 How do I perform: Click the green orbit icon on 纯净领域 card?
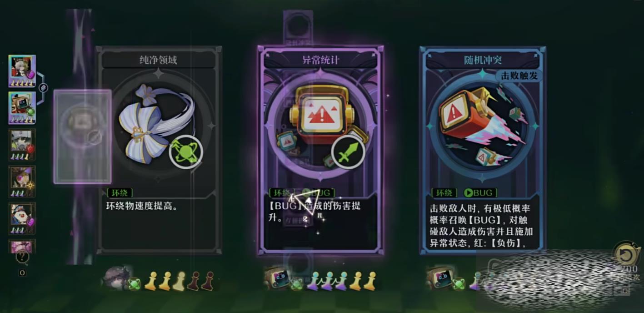pyautogui.click(x=186, y=152)
